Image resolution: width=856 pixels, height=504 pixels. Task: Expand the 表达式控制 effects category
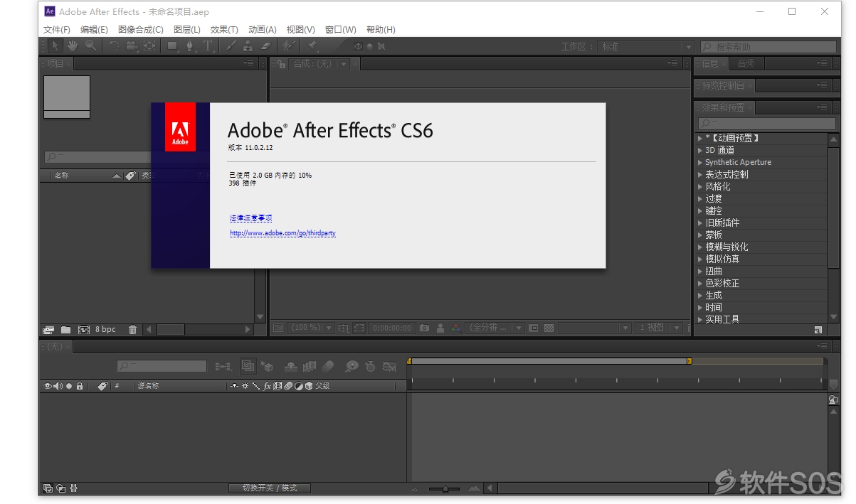click(700, 175)
